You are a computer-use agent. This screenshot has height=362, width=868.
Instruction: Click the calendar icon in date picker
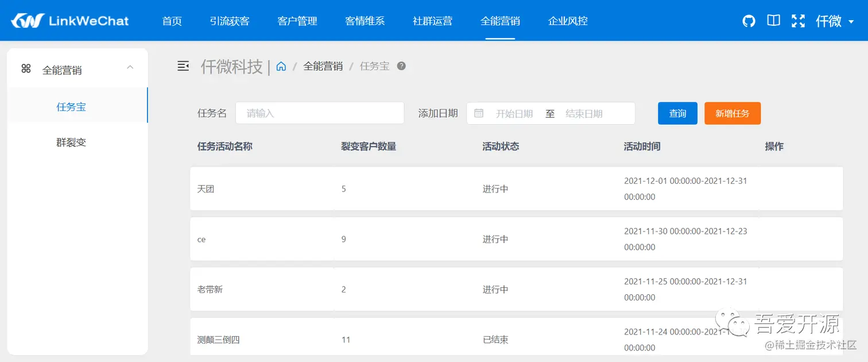[479, 113]
